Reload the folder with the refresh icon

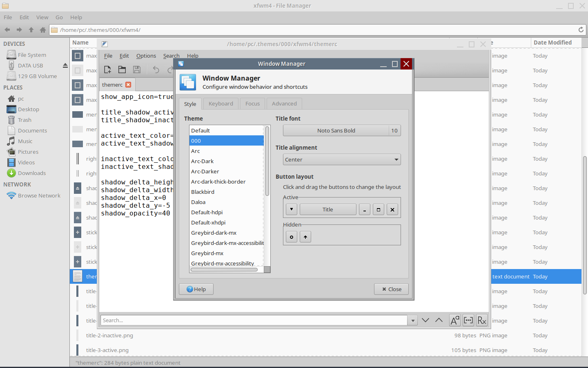click(581, 30)
